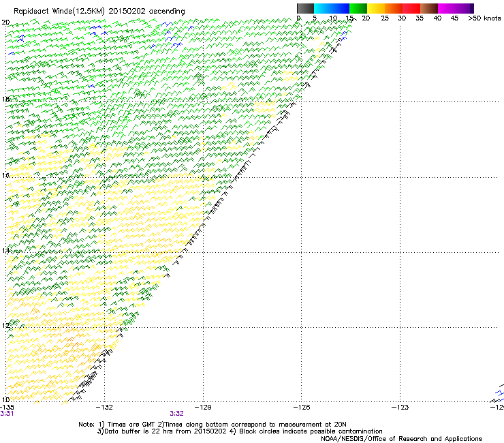Click the yellow 20-25 knots legend swatch

tap(376, 8)
